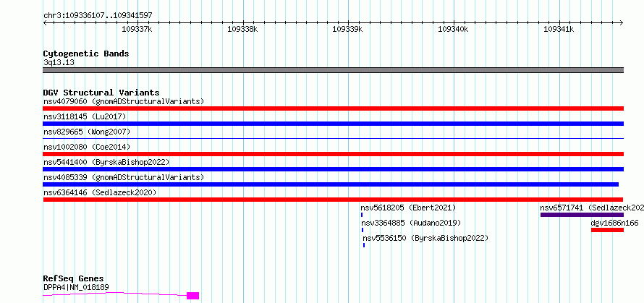
Task: Open the nsv5536150 (ByrskaBishop2022) variant label
Action: 425,238
